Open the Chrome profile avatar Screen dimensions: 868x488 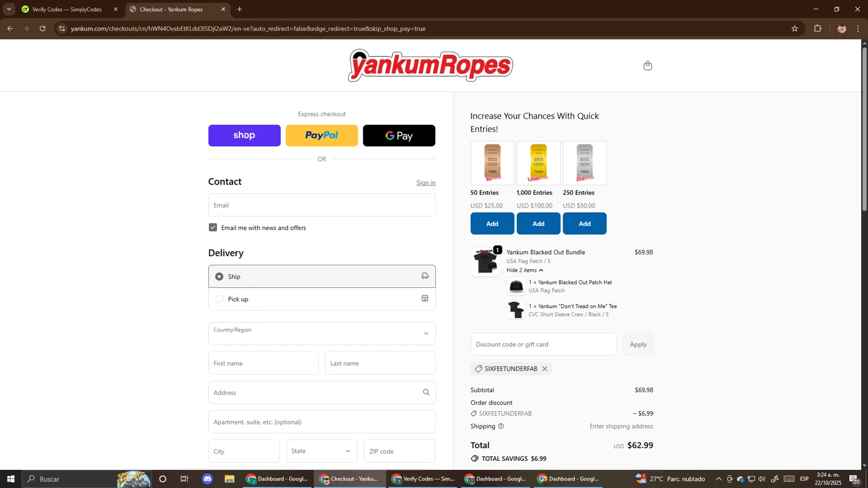click(841, 28)
